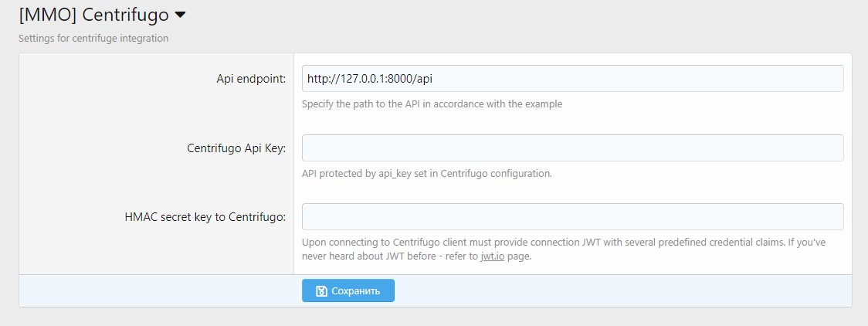Click into the Centrifugo Api Key field
The image size is (868, 326).
[x=571, y=148]
